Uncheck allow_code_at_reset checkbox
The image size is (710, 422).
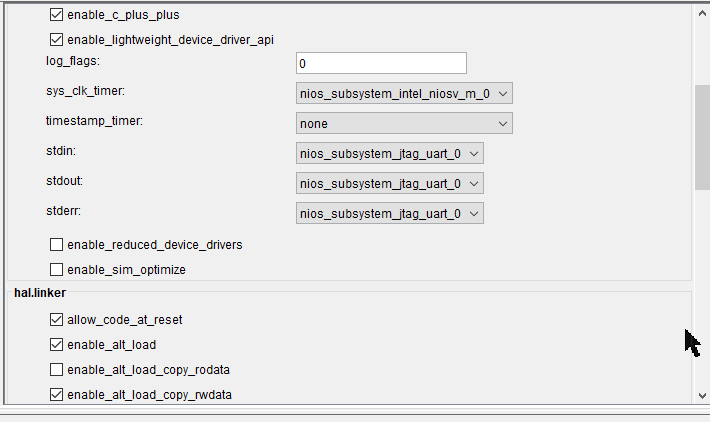coord(56,320)
